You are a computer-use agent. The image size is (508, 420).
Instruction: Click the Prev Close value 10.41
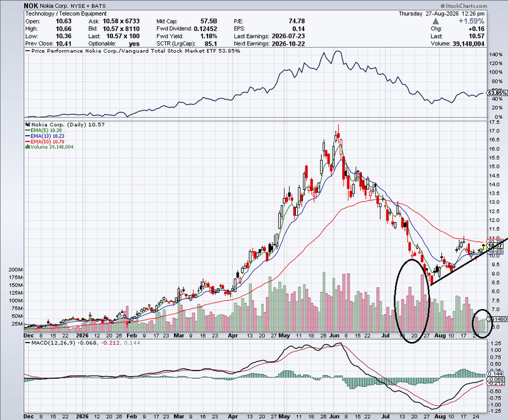pyautogui.click(x=63, y=43)
